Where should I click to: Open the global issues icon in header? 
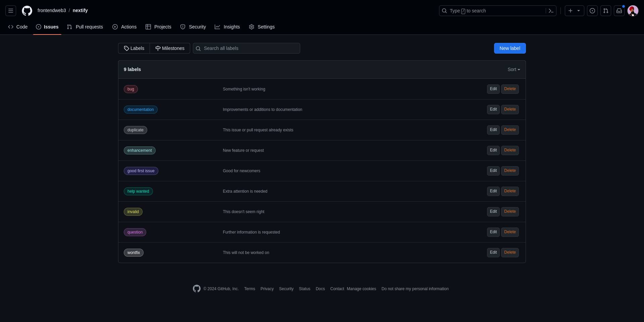[592, 11]
